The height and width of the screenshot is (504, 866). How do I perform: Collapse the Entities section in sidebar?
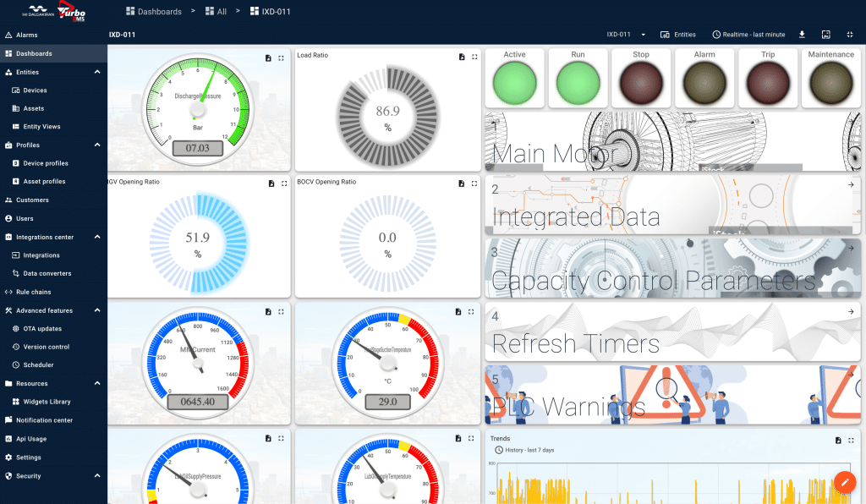[x=97, y=72]
